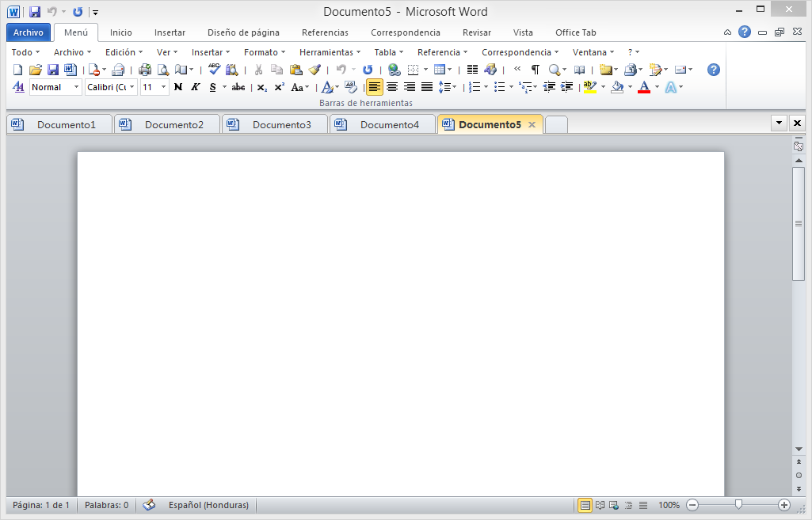The height and width of the screenshot is (520, 812).
Task: Align text right
Action: click(x=409, y=87)
